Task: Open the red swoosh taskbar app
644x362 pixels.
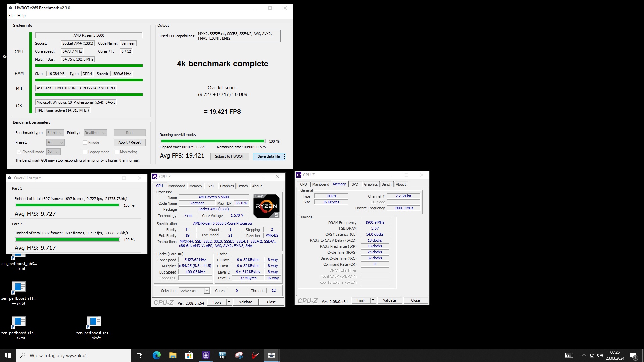Action: 255,355
